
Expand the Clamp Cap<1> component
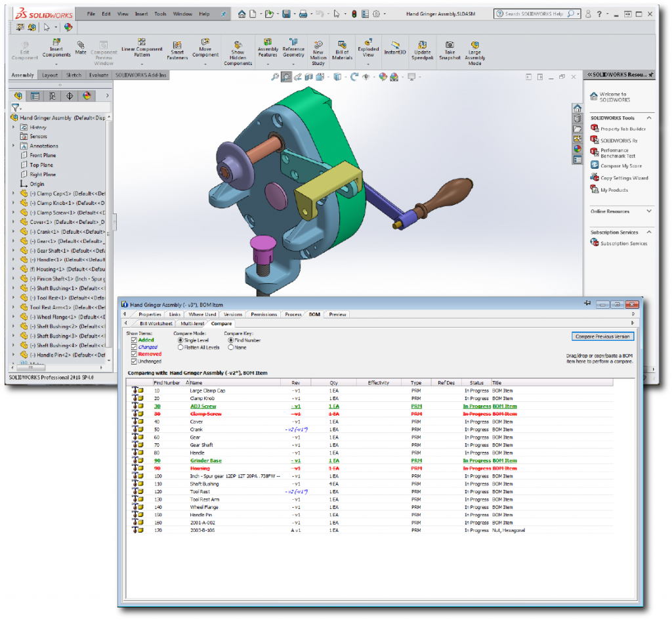(13, 193)
